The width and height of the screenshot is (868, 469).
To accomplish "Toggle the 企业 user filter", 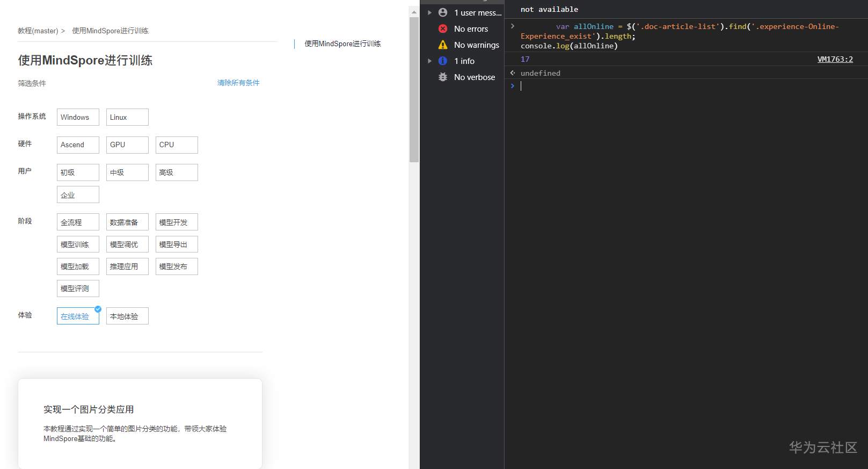I will [x=78, y=194].
